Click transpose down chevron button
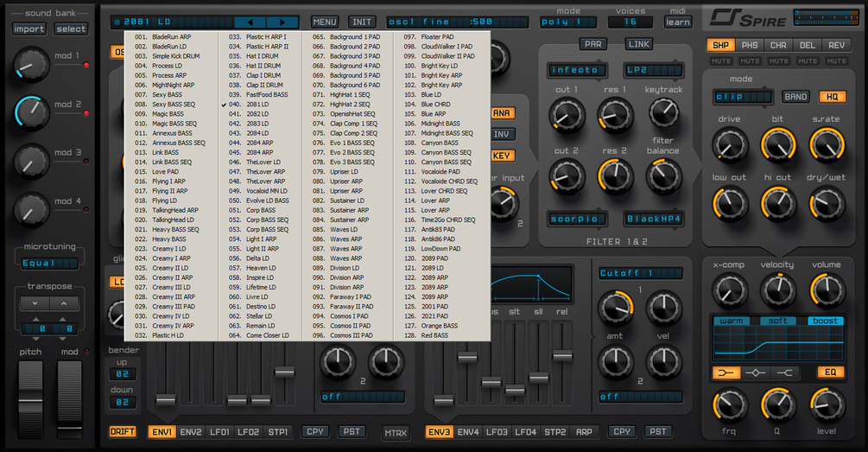 pyautogui.click(x=35, y=303)
